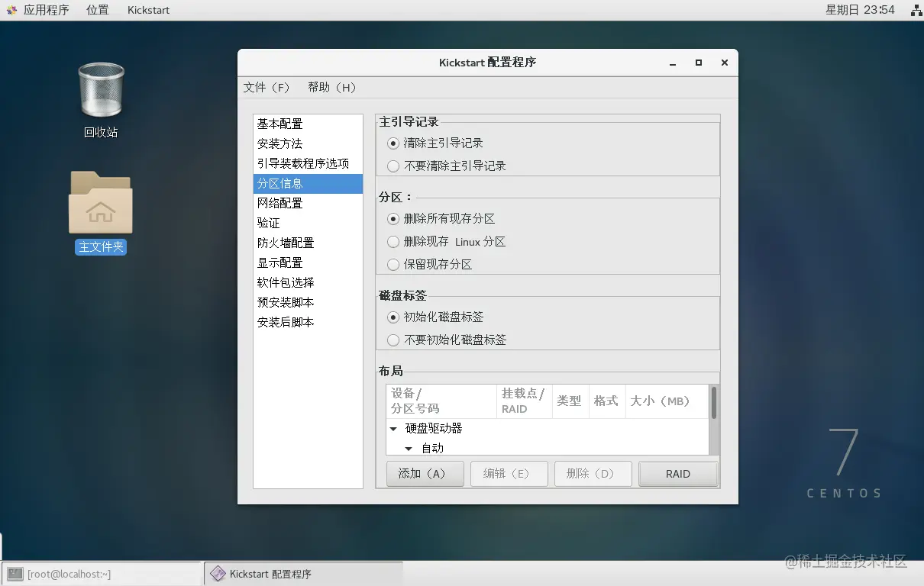Switch to 网络配置 section
This screenshot has width=924, height=586.
coord(308,203)
